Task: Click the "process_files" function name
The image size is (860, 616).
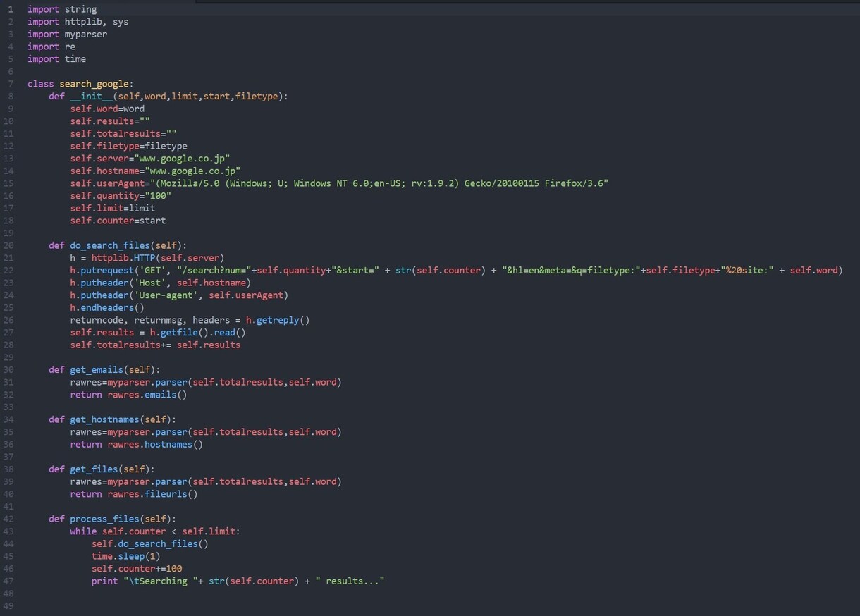Action: (x=105, y=519)
